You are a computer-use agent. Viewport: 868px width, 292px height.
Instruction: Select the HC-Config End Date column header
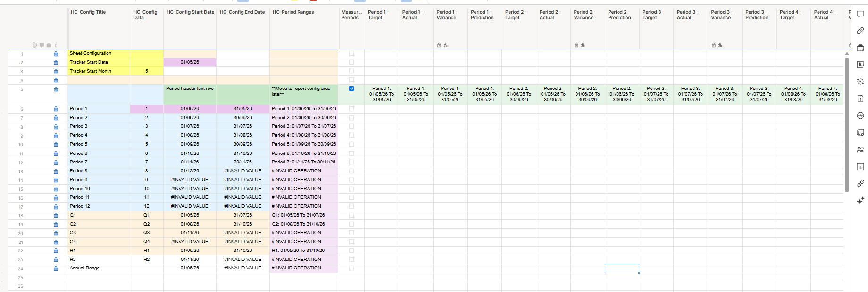(243, 27)
